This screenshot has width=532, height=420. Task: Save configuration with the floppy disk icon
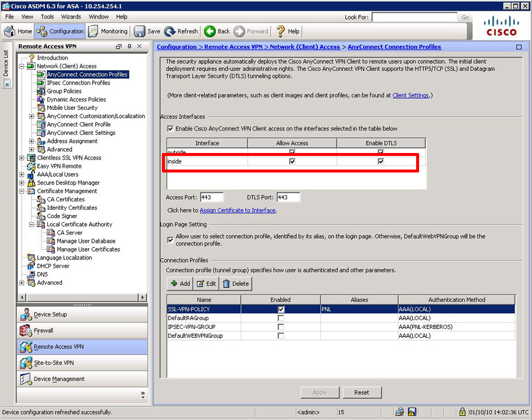(140, 31)
